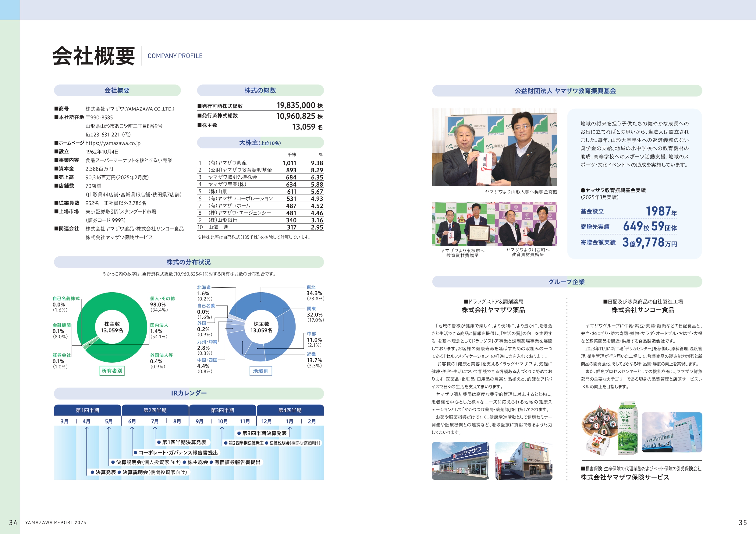
Task: Click the "(株)ヤマザワ・エージェンシー" shareholder row
Action: (x=260, y=213)
